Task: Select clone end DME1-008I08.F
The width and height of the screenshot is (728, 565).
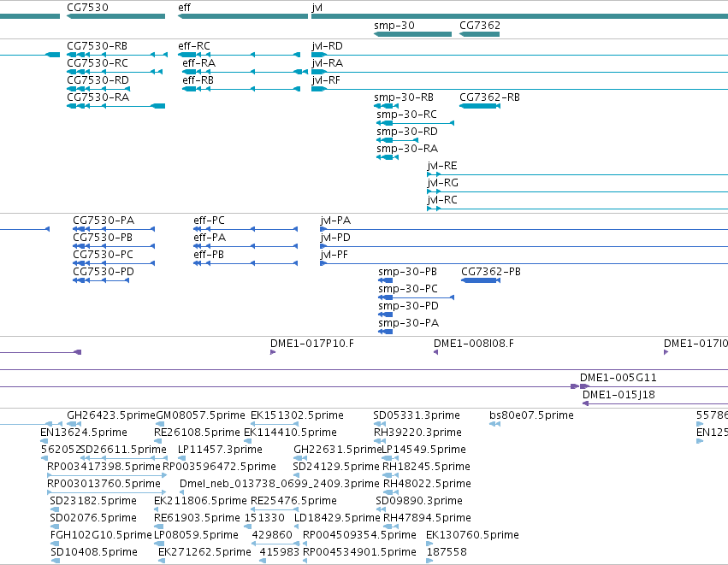Action: click(435, 352)
